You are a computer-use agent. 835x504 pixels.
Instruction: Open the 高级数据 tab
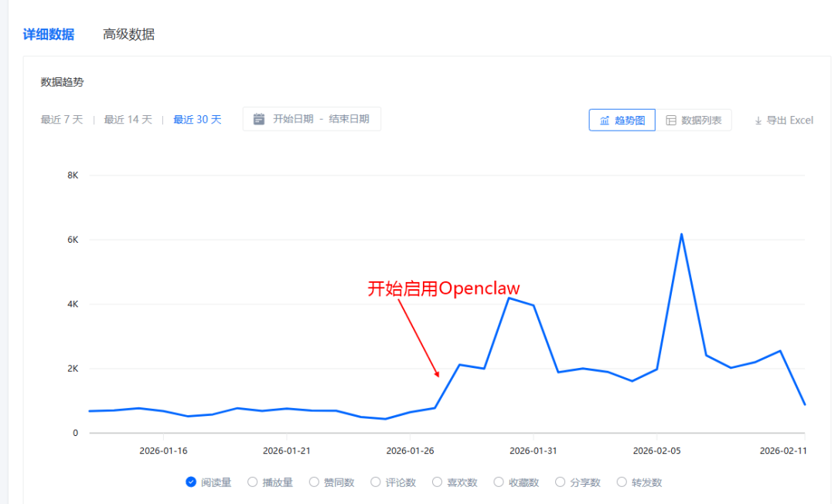coord(128,35)
